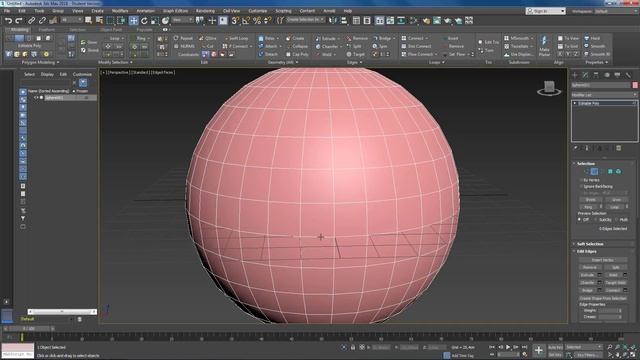Open the Utilities wrench tab icon
The width and height of the screenshot is (640, 360).
(x=628, y=75)
